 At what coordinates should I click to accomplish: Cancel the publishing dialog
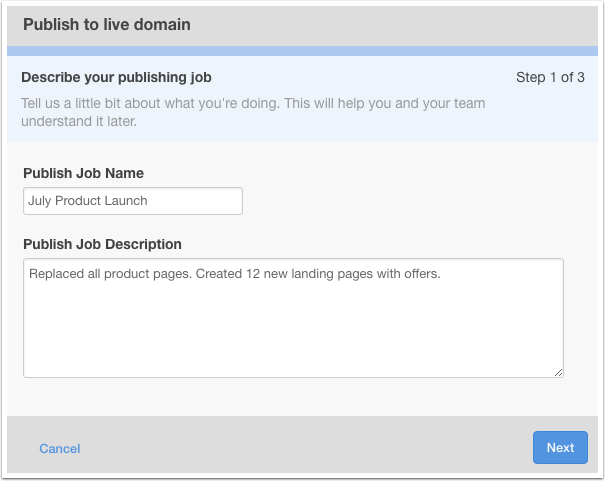click(x=60, y=449)
